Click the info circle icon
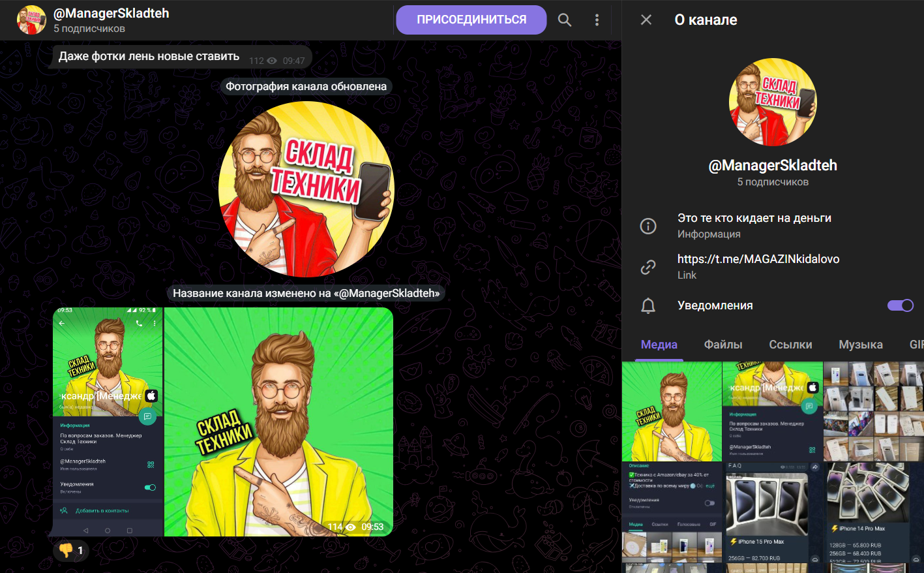The image size is (924, 573). click(648, 226)
